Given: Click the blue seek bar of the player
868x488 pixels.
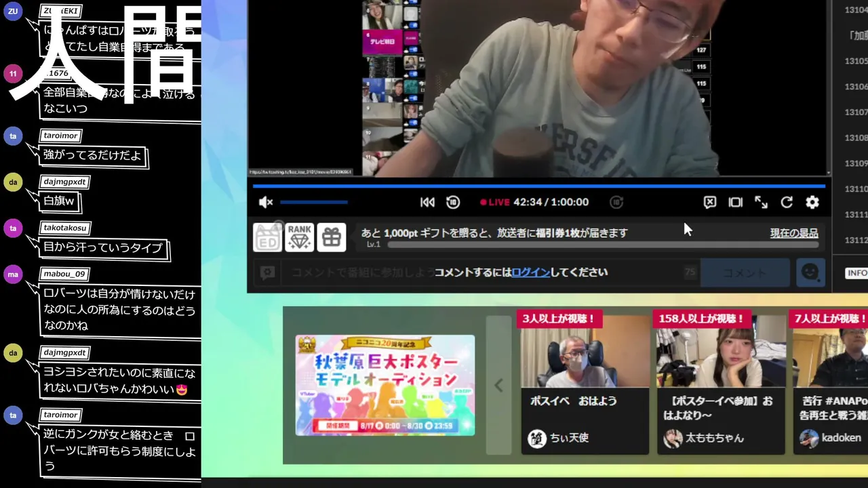Looking at the screenshot, I should coord(539,186).
